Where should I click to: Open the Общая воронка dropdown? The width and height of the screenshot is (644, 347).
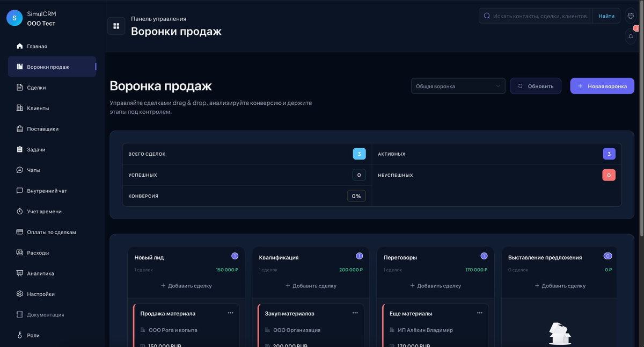click(458, 86)
